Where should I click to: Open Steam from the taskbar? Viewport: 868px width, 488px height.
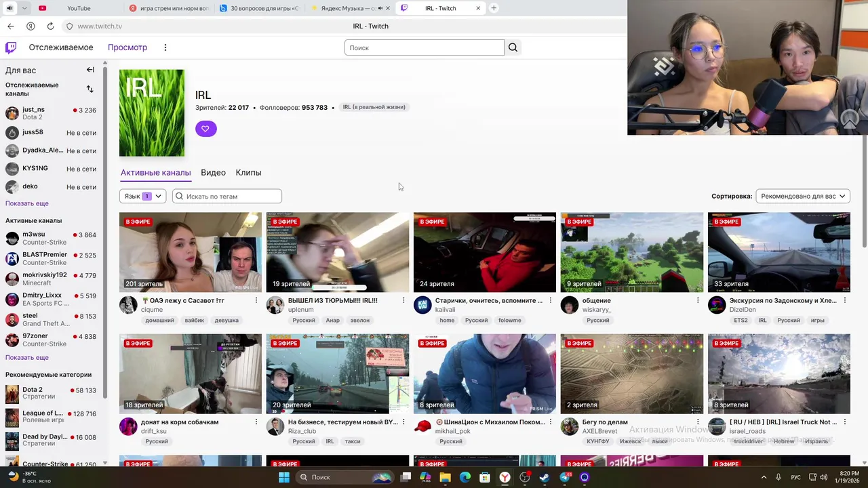point(545,477)
